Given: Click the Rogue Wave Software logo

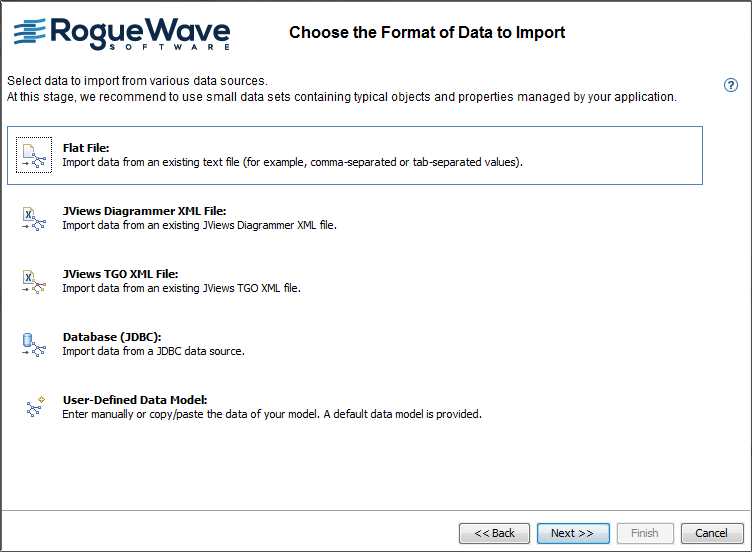Looking at the screenshot, I should pyautogui.click(x=122, y=33).
